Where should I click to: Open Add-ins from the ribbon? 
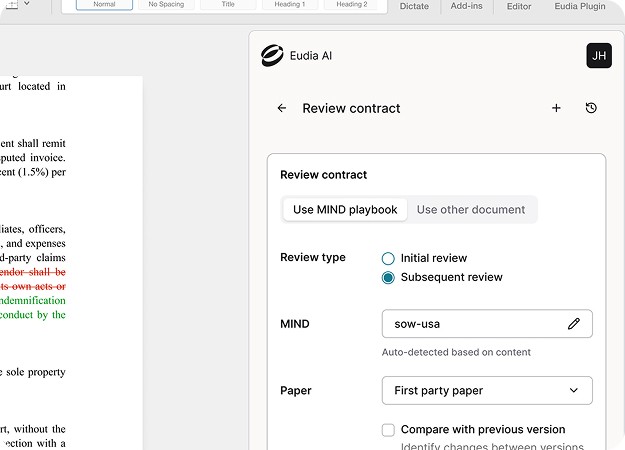coord(466,6)
